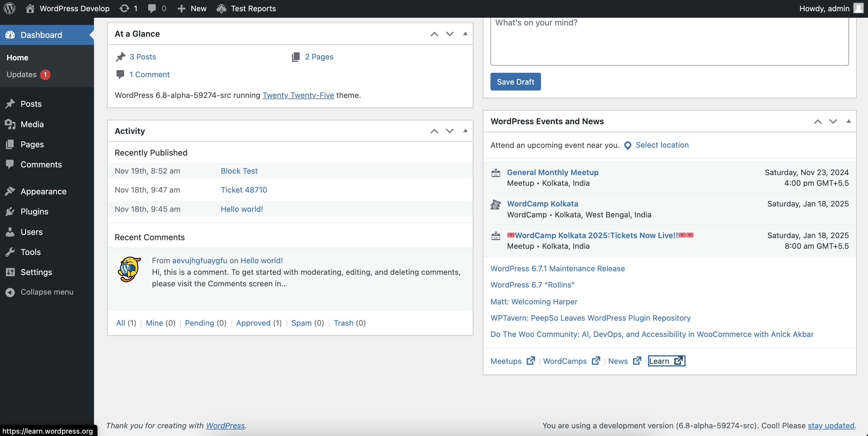Open the Updates submenu item
Viewport: 868px width, 436px height.
(x=29, y=75)
